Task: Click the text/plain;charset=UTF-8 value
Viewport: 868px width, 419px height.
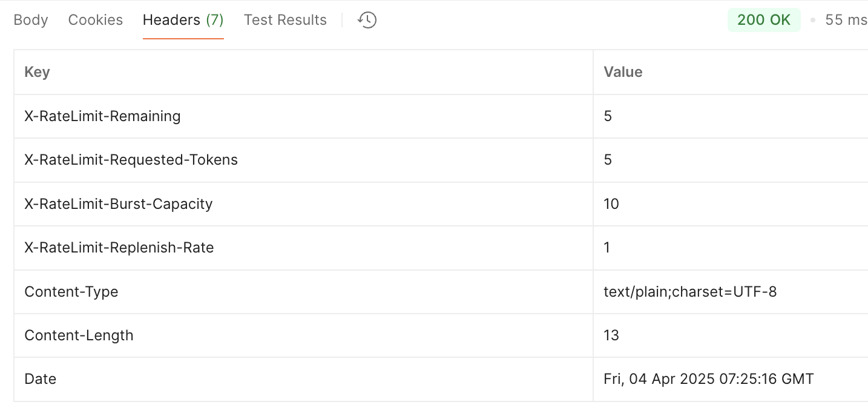Action: pos(690,292)
